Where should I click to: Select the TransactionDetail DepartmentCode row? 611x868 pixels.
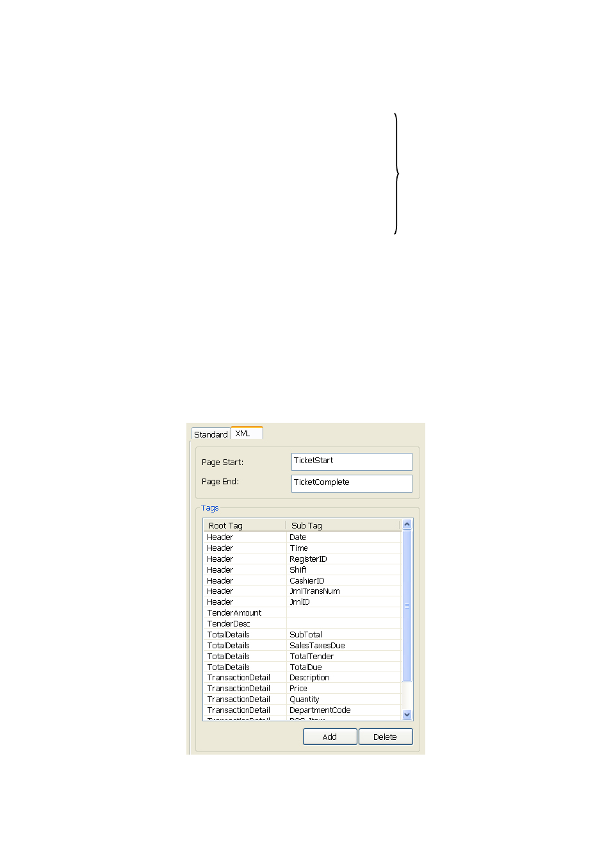[302, 710]
